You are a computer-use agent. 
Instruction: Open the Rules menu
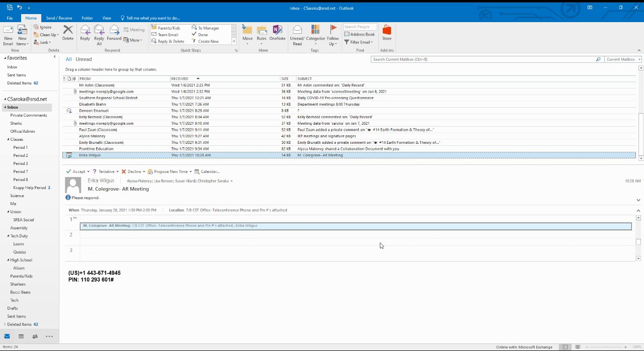tap(262, 35)
